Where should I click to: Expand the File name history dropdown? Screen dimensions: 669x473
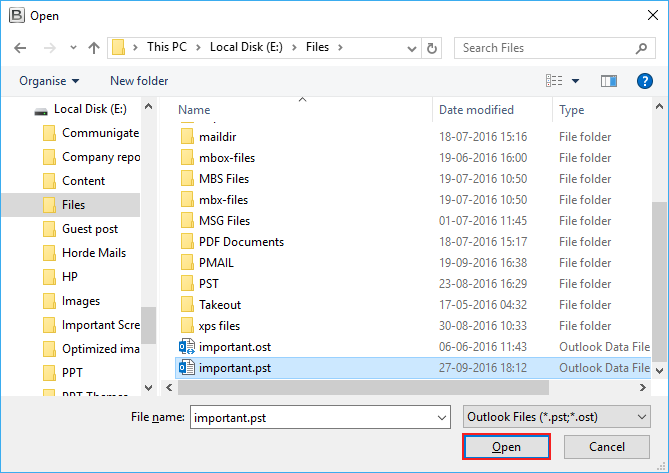click(x=443, y=417)
